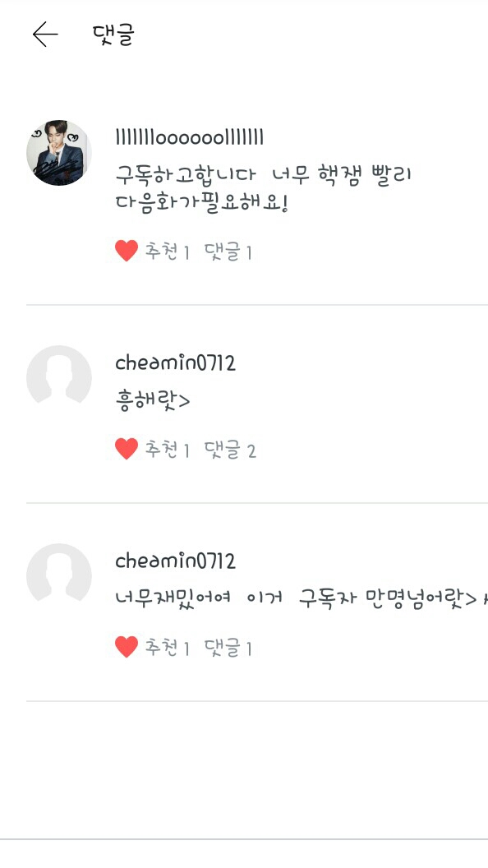Viewport: 488px width, 868px height.
Task: Open the profile photo of the man in a suit
Action: (x=58, y=153)
